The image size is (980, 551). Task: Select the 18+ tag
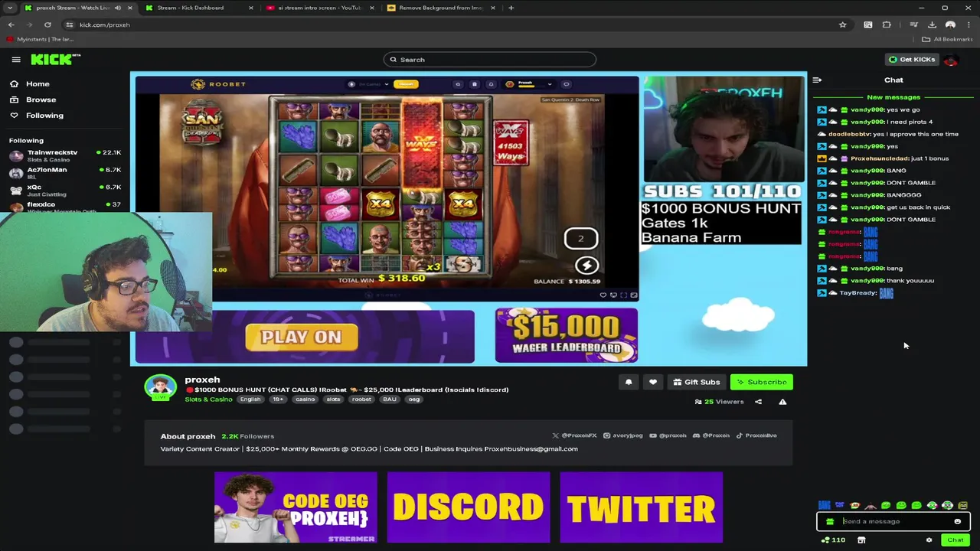click(278, 399)
